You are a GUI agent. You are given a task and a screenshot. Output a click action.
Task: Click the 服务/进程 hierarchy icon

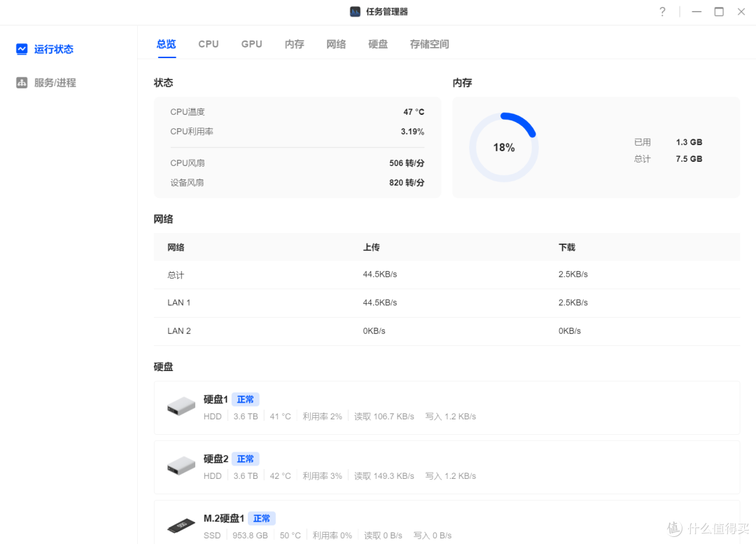22,83
